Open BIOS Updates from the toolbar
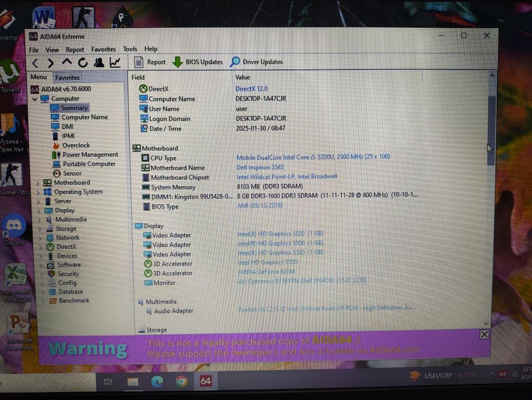Screen dimensions: 532x400 coord(198,62)
